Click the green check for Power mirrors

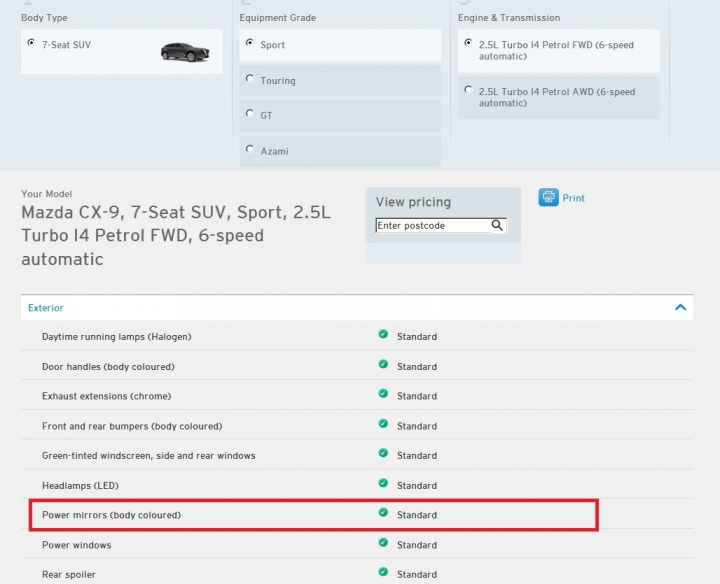coord(383,512)
